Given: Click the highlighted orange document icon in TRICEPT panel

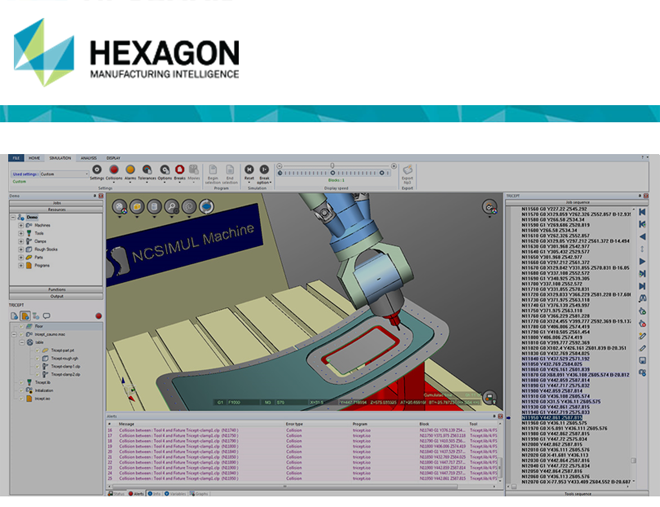Looking at the screenshot, I should (x=25, y=316).
